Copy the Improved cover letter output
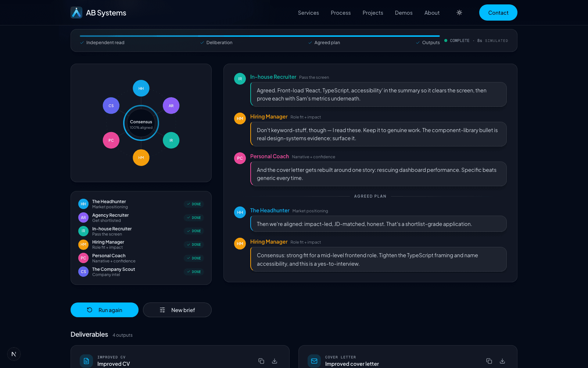588x368 pixels. (489, 361)
